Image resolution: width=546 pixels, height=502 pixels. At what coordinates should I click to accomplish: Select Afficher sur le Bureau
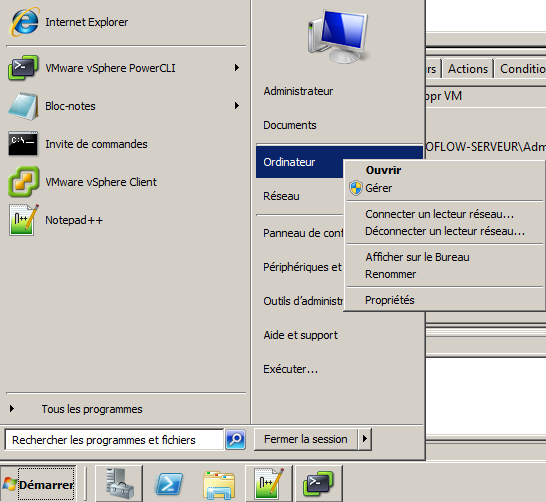pyautogui.click(x=444, y=257)
